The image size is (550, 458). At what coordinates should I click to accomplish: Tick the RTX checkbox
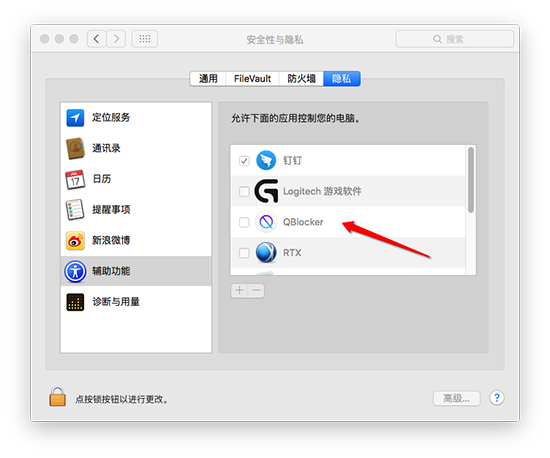(244, 253)
